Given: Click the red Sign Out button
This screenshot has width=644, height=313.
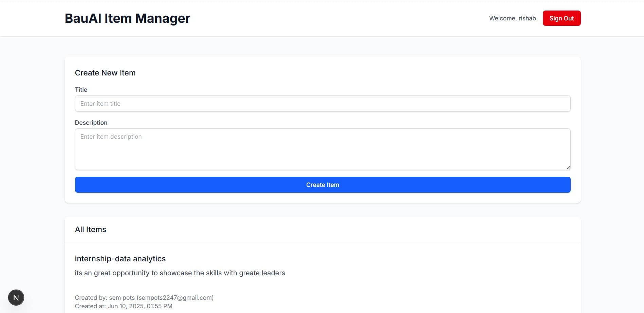Looking at the screenshot, I should 562,18.
